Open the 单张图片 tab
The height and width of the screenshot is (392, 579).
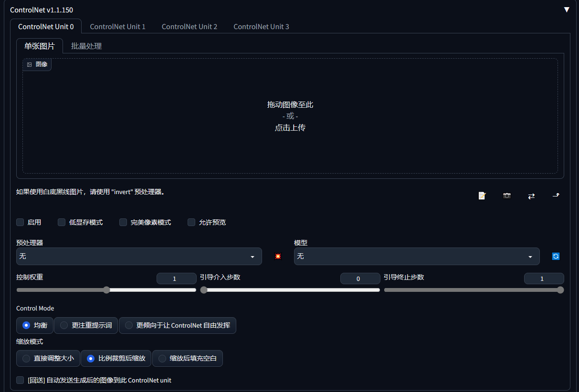tap(40, 46)
